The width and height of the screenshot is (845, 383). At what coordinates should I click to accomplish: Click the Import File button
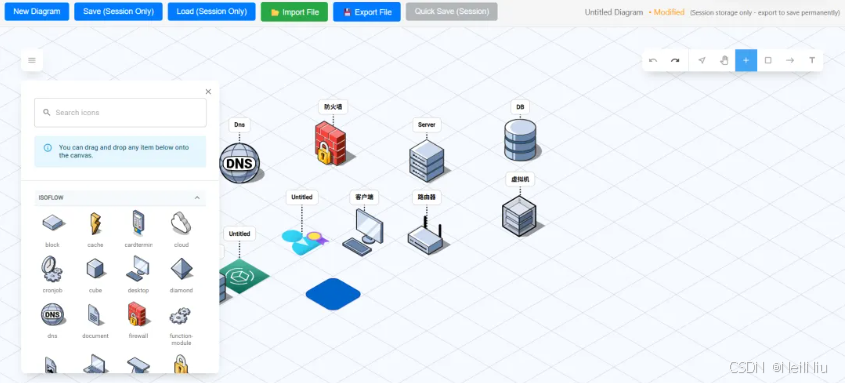pyautogui.click(x=294, y=12)
